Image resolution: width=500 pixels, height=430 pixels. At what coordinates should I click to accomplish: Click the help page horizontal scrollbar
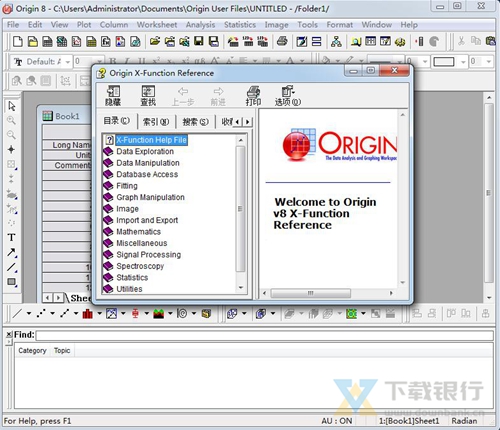(311, 293)
